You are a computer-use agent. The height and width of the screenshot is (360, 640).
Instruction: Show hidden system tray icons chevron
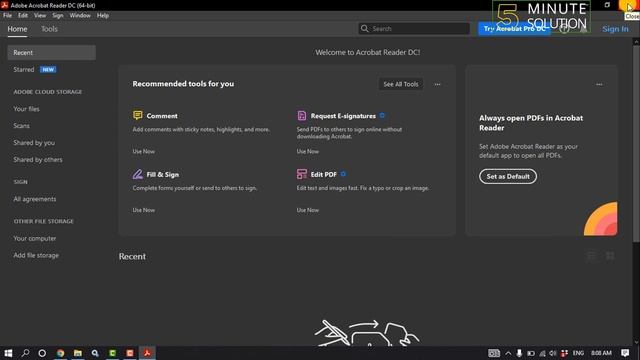508,353
